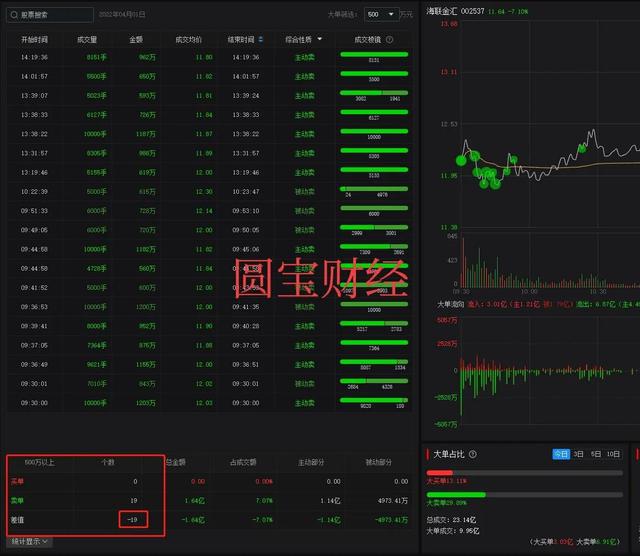Click the magnifier icon in stock search

coord(14,15)
